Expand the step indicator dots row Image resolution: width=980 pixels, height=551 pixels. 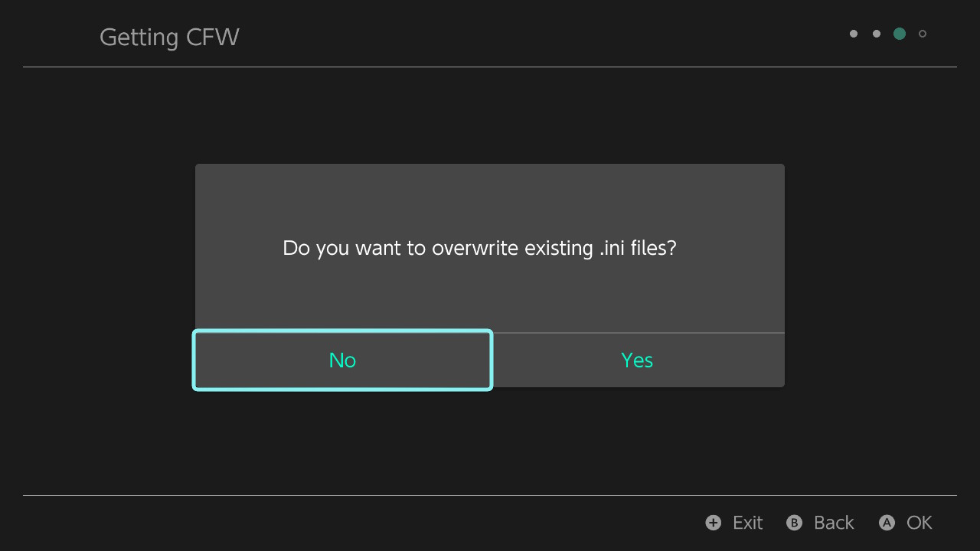[x=888, y=34]
